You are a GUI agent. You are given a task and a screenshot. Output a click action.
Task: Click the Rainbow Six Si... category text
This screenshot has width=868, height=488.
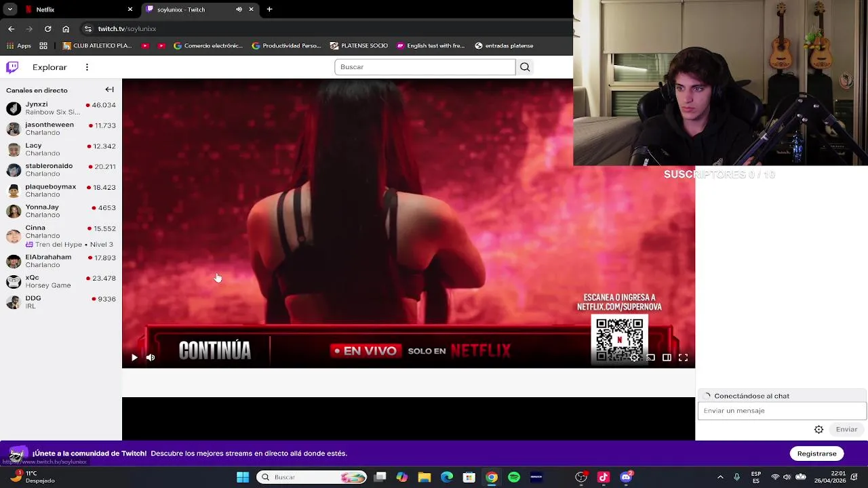pyautogui.click(x=52, y=113)
